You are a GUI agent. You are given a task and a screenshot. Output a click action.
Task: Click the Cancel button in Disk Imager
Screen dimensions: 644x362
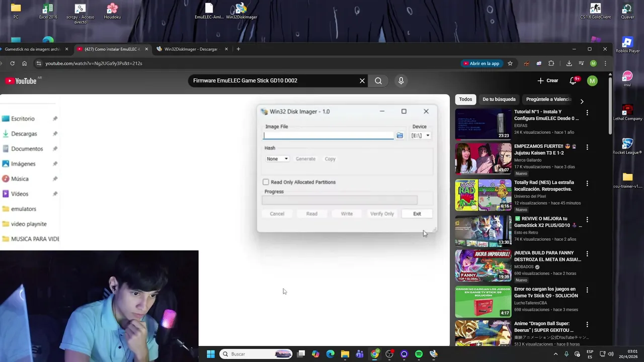(x=277, y=214)
